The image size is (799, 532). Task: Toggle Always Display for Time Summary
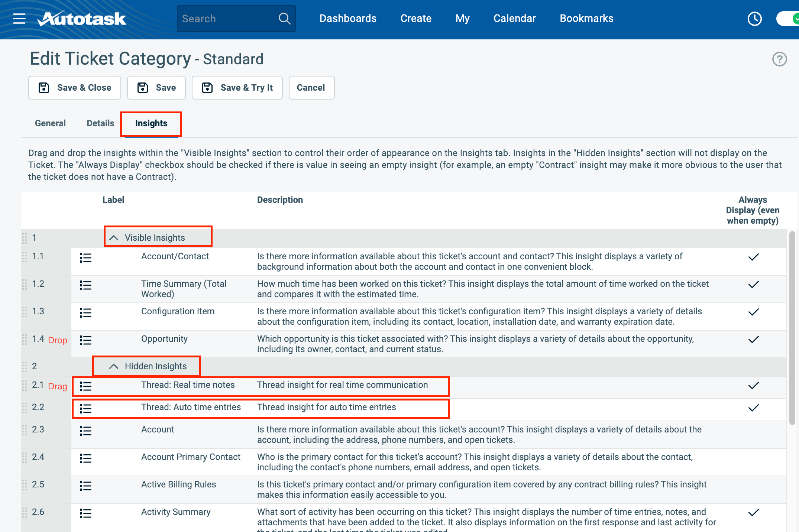753,285
